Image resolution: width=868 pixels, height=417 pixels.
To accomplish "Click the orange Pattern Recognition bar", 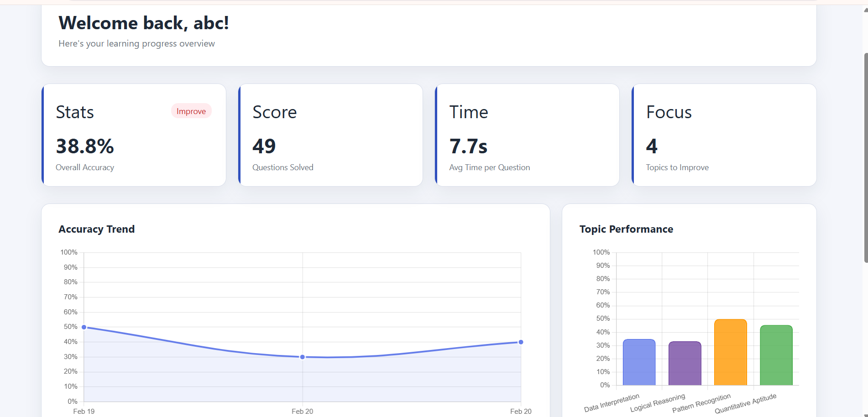I will coord(730,352).
